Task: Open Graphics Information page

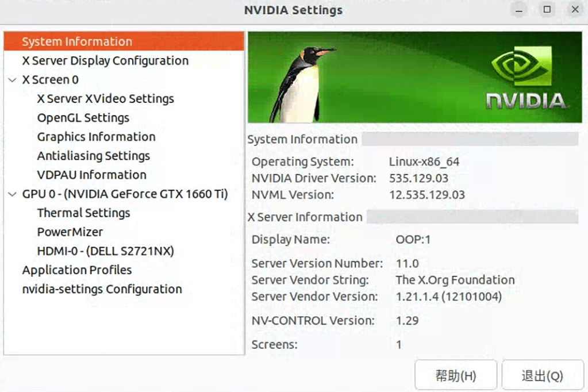Action: pyautogui.click(x=96, y=137)
